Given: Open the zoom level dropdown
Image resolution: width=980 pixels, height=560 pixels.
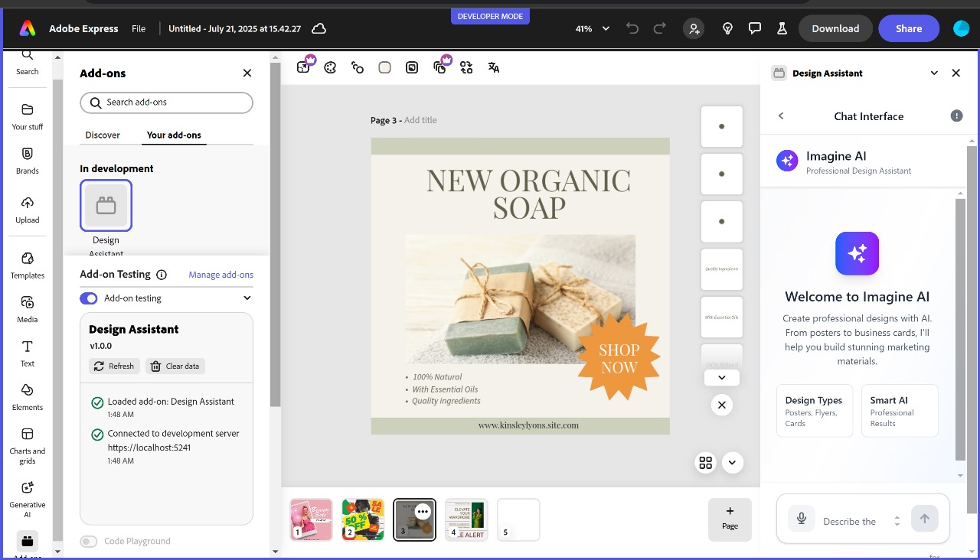Looking at the screenshot, I should point(593,28).
